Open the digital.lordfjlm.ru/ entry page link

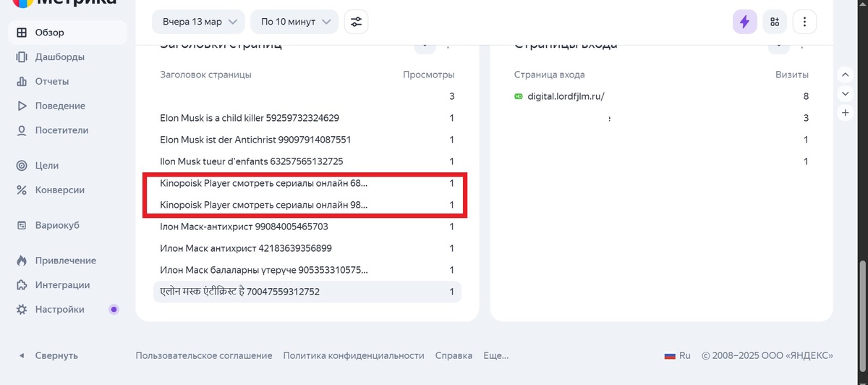pyautogui.click(x=566, y=96)
